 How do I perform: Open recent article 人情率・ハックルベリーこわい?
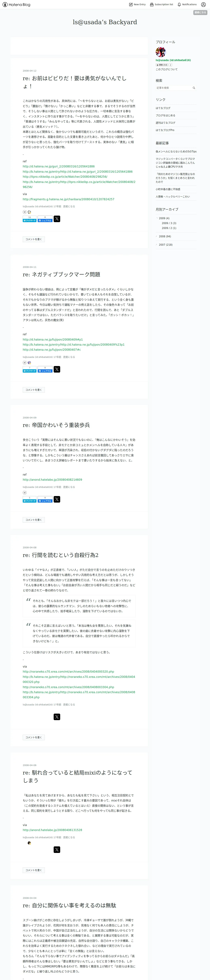[x=173, y=197]
